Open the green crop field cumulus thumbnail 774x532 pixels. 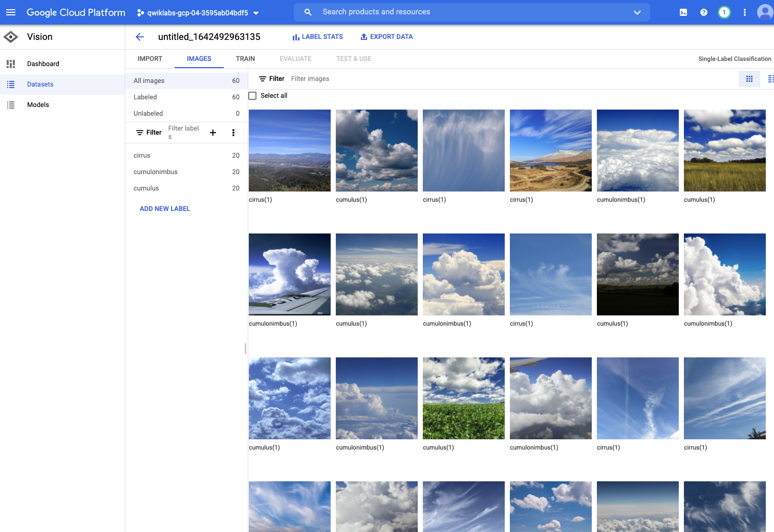pyautogui.click(x=464, y=398)
